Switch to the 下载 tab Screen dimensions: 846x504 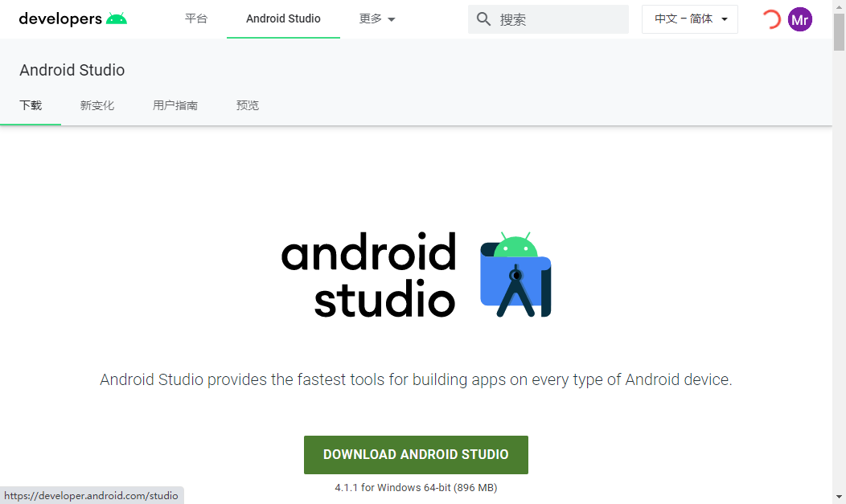(31, 105)
